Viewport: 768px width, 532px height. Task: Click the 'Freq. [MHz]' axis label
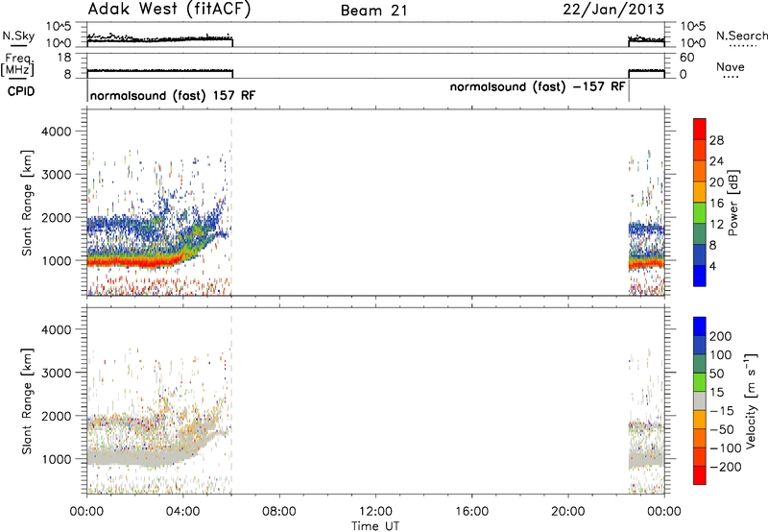18,65
